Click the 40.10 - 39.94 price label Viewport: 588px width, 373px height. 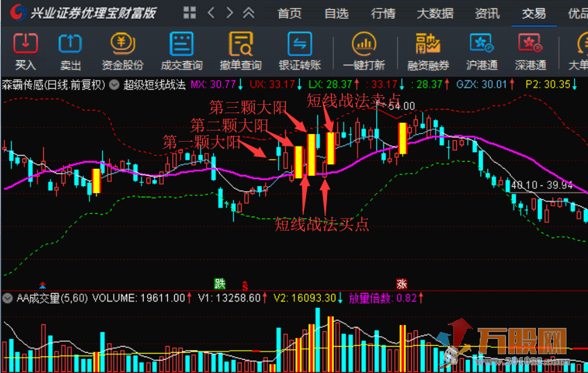tap(542, 185)
